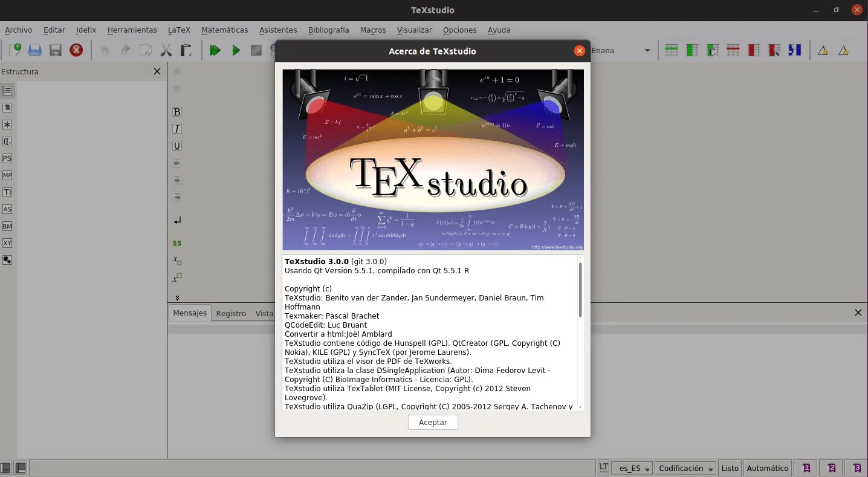This screenshot has width=868, height=477.
Task: Click the green $$ math mode icon
Action: pos(177,243)
